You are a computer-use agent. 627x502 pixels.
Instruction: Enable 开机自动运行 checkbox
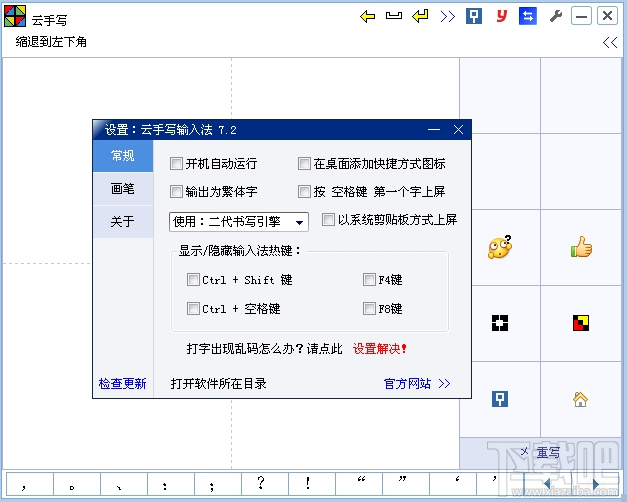(x=176, y=163)
